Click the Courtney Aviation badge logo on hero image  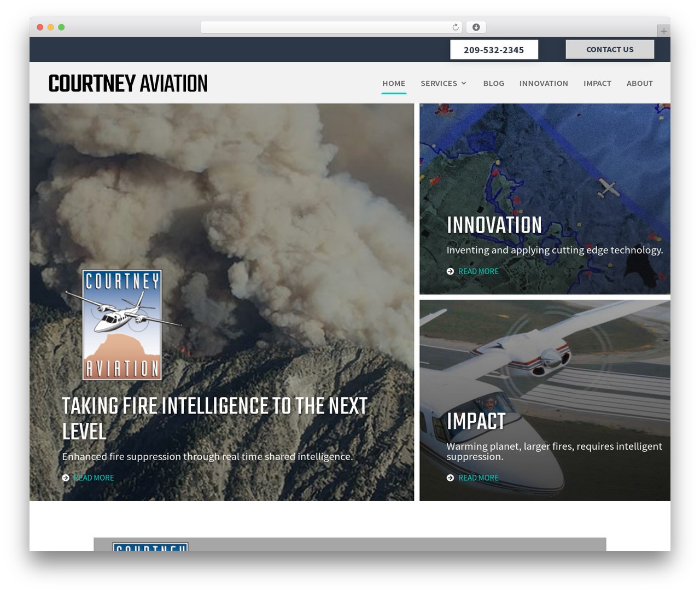[122, 325]
